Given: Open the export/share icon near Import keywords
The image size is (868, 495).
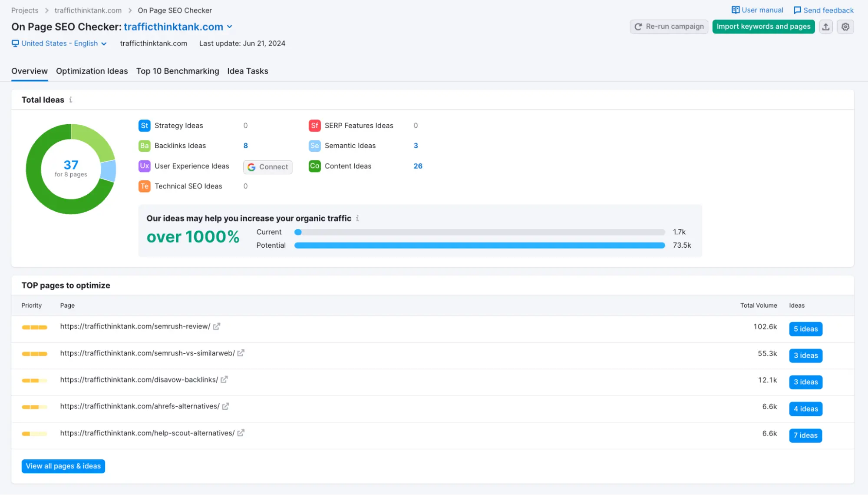Looking at the screenshot, I should pos(826,27).
